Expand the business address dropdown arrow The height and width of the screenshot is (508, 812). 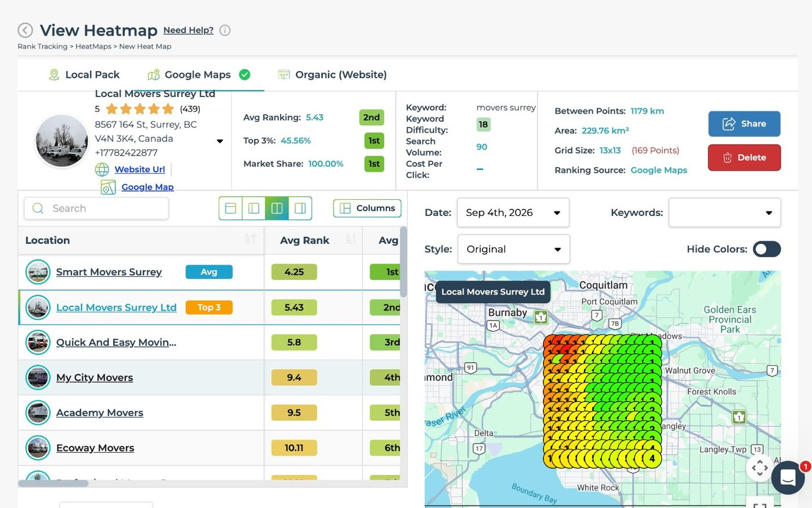(x=220, y=141)
